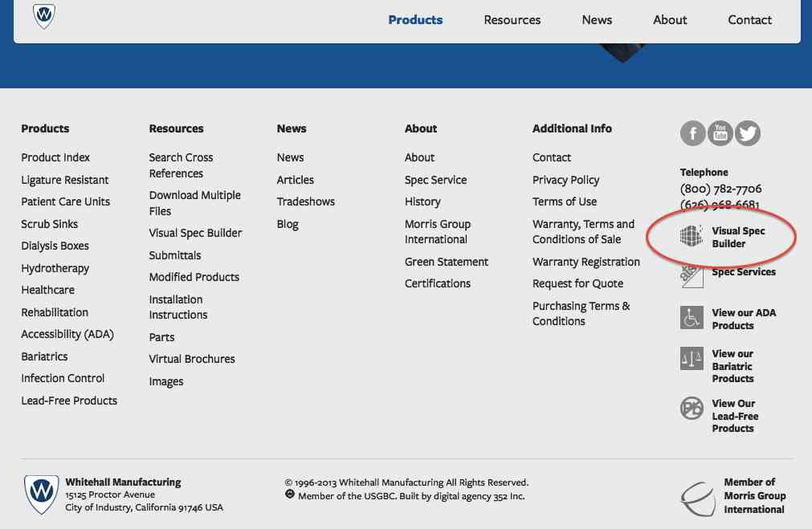Go to Hydrotherapy products

point(55,269)
